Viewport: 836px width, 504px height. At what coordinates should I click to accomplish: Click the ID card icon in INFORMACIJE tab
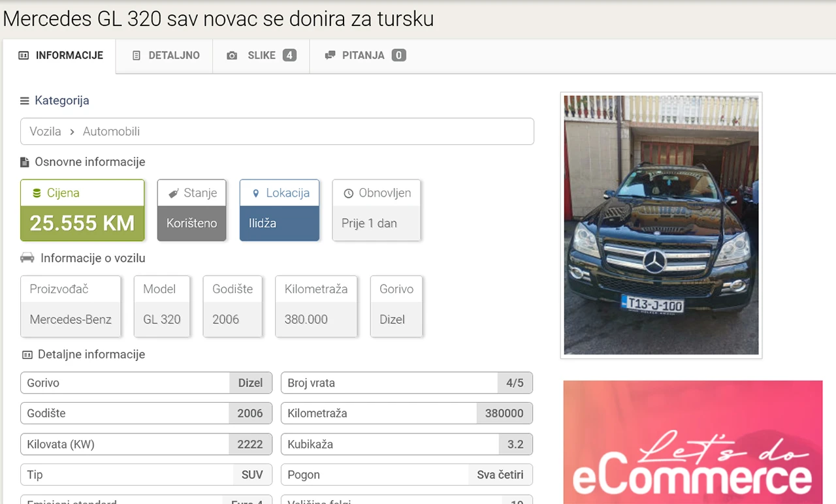[24, 55]
